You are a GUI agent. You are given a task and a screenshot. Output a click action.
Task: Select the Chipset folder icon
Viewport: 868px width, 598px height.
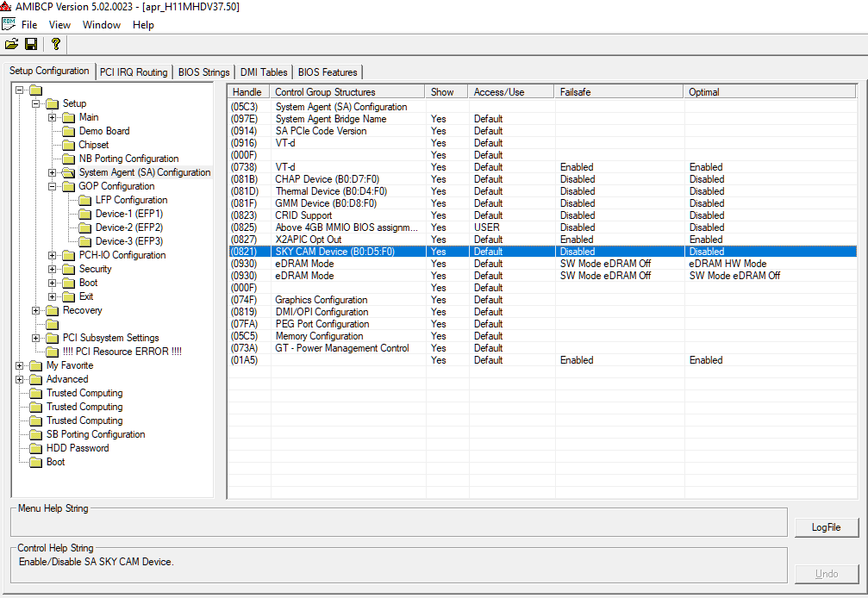(69, 145)
